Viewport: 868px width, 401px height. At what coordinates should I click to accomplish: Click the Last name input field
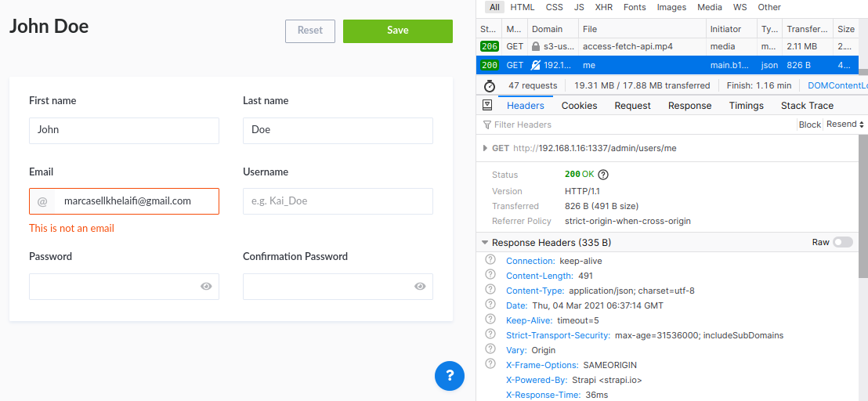(338, 131)
